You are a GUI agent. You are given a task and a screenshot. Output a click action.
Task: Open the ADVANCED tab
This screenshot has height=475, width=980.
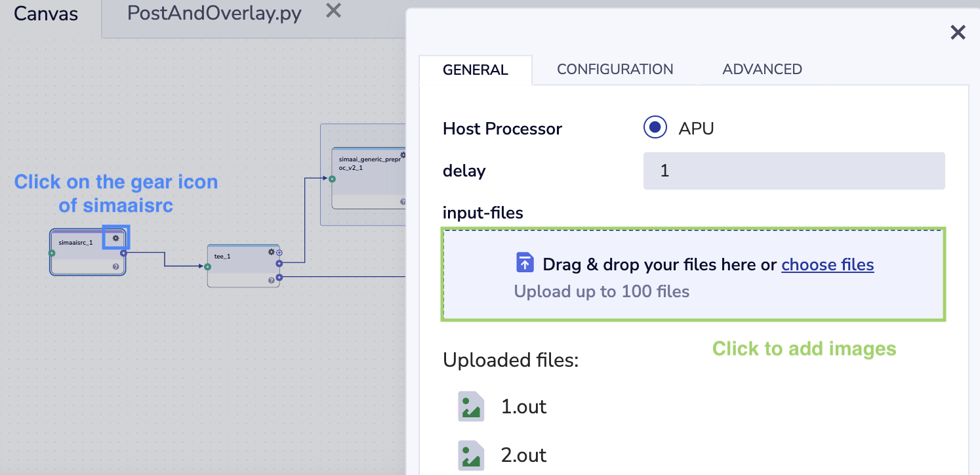[762, 70]
